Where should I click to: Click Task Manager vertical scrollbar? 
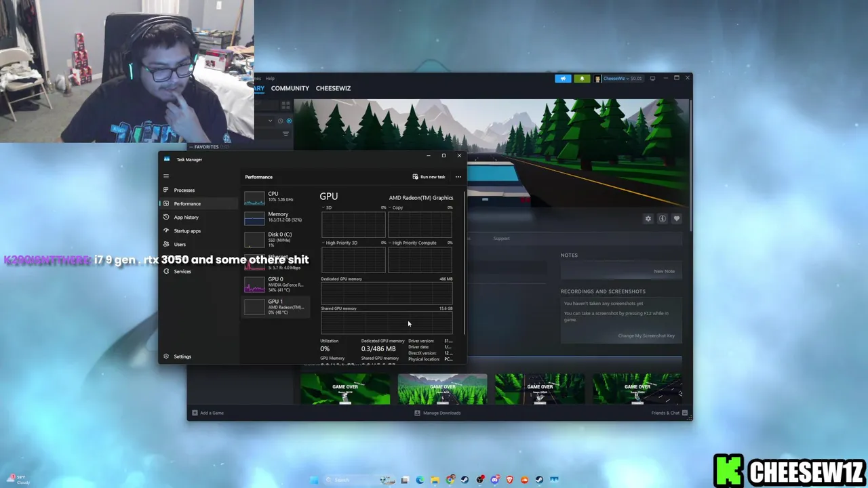point(465,263)
